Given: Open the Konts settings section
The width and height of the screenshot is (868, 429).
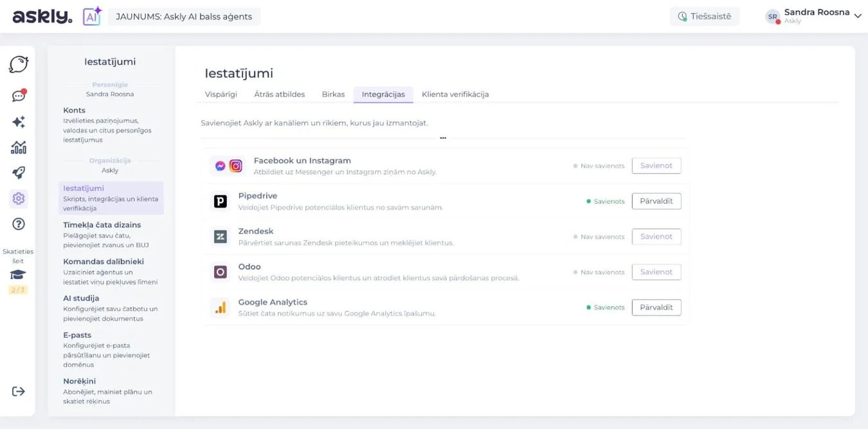Looking at the screenshot, I should coord(111,125).
